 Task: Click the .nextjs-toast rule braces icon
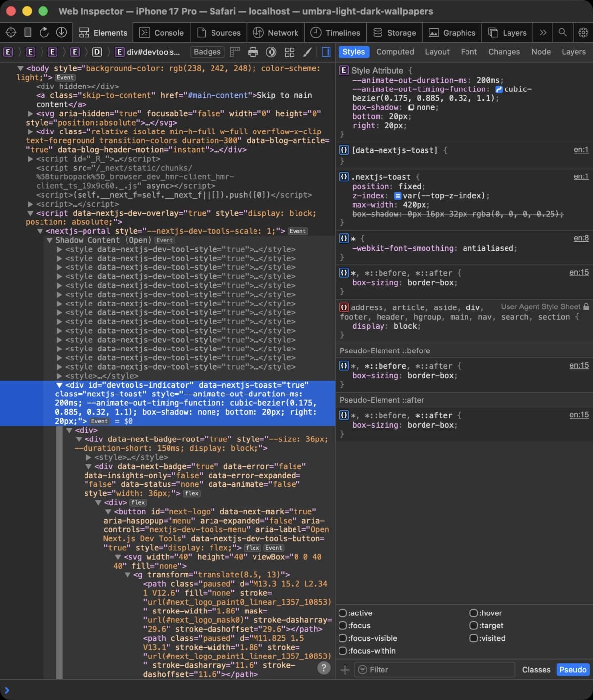tap(344, 176)
